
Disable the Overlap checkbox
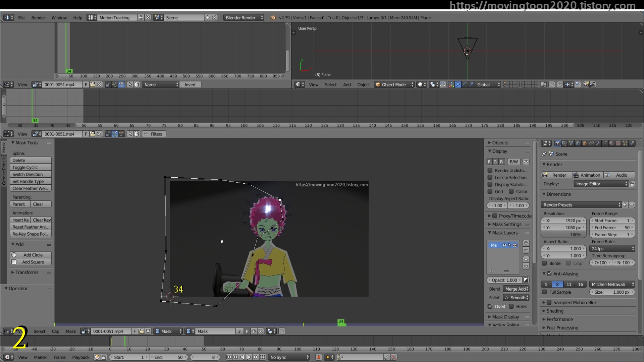(x=490, y=306)
